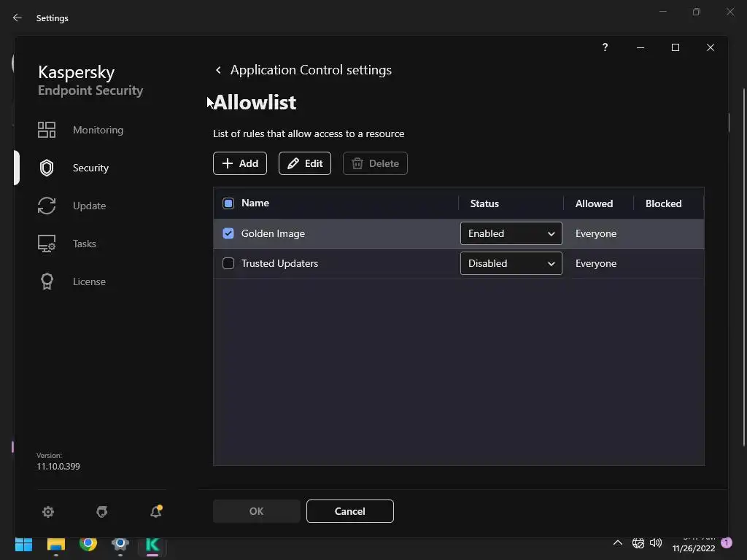Click the right-side window scrollbar
Viewport: 747px width, 560px height.
(x=744, y=267)
